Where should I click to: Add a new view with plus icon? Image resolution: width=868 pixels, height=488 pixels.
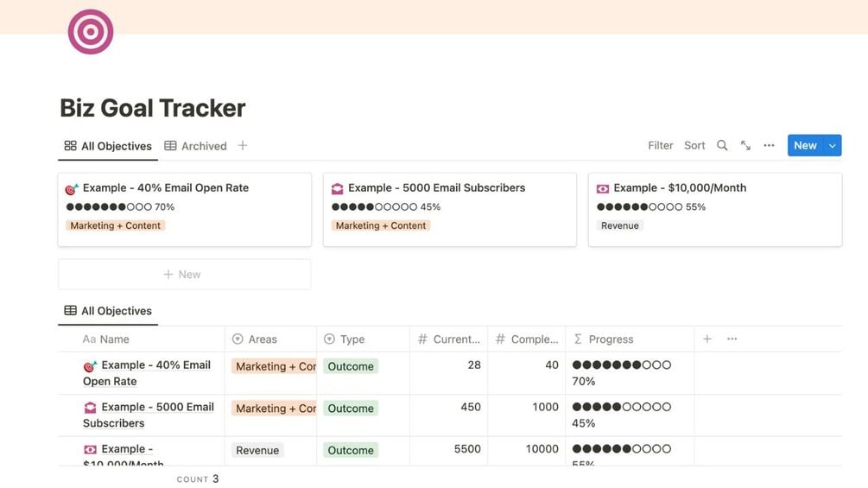point(243,146)
